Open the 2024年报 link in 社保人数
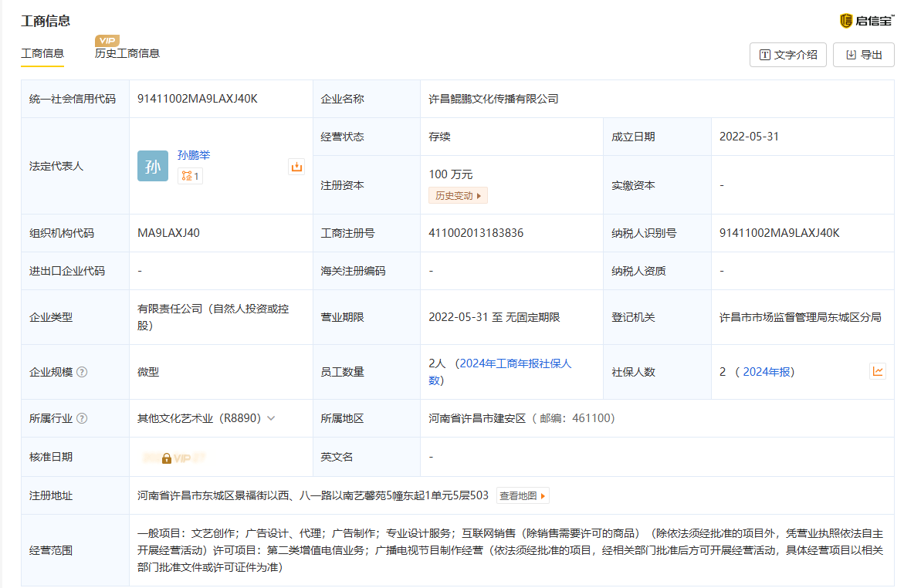 (767, 372)
